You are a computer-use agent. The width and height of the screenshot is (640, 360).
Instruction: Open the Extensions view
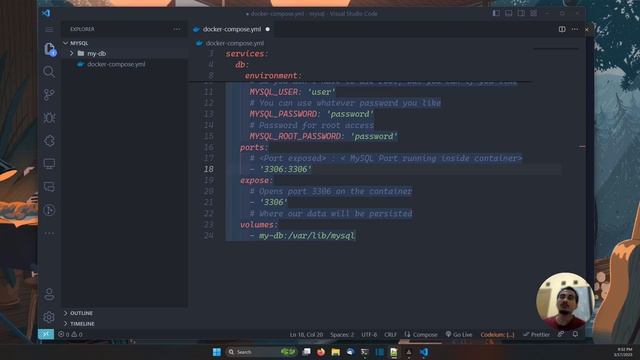[x=49, y=141]
